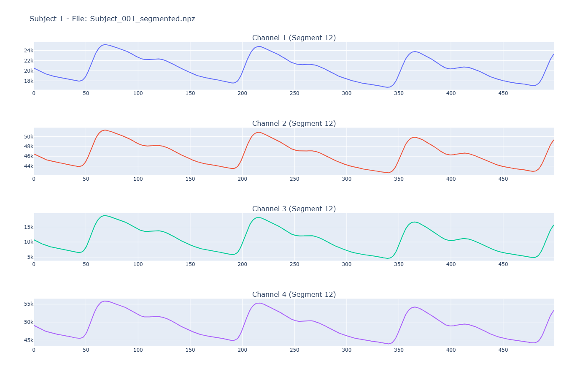Click the 450 x-axis tick under Channel 4

[503, 350]
